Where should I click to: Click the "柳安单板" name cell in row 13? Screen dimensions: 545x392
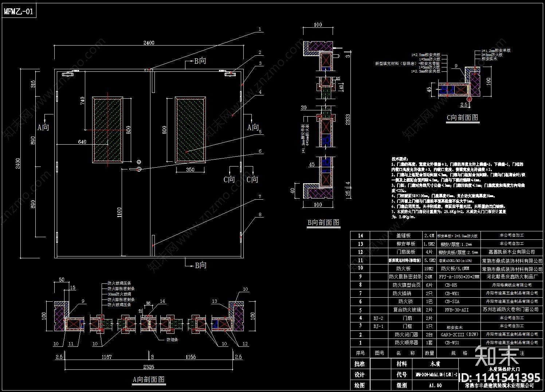click(406, 244)
